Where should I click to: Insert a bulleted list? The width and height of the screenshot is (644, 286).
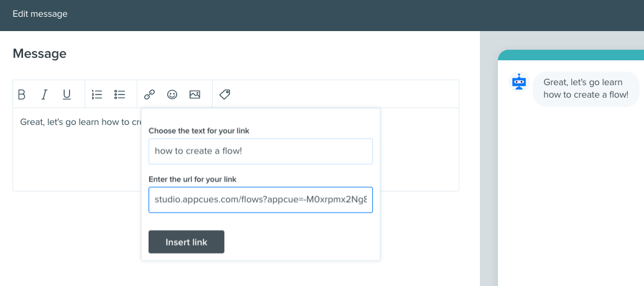(119, 95)
